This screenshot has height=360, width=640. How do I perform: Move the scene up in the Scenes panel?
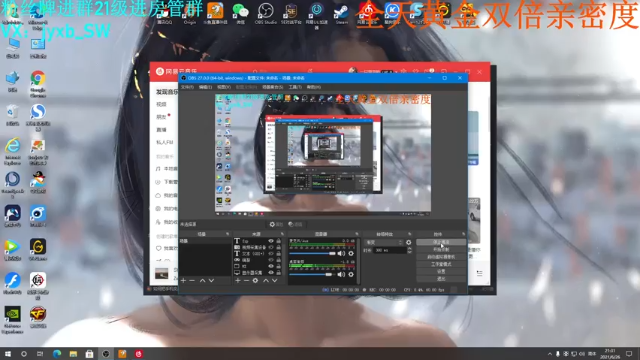[202, 280]
